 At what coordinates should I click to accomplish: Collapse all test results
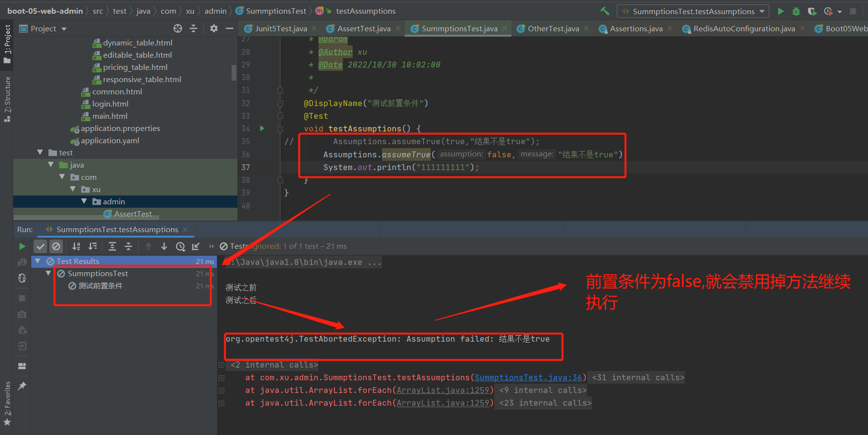click(128, 246)
